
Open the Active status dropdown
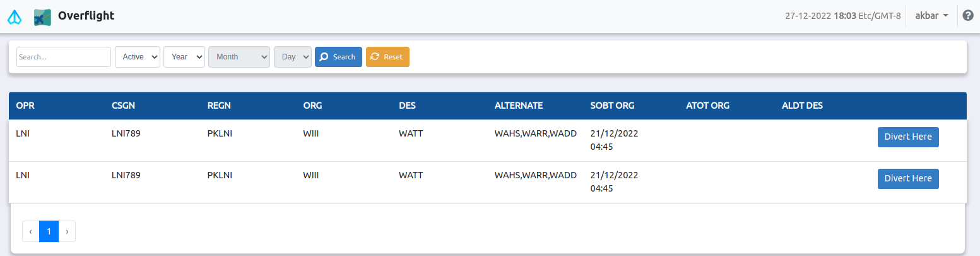pos(138,57)
